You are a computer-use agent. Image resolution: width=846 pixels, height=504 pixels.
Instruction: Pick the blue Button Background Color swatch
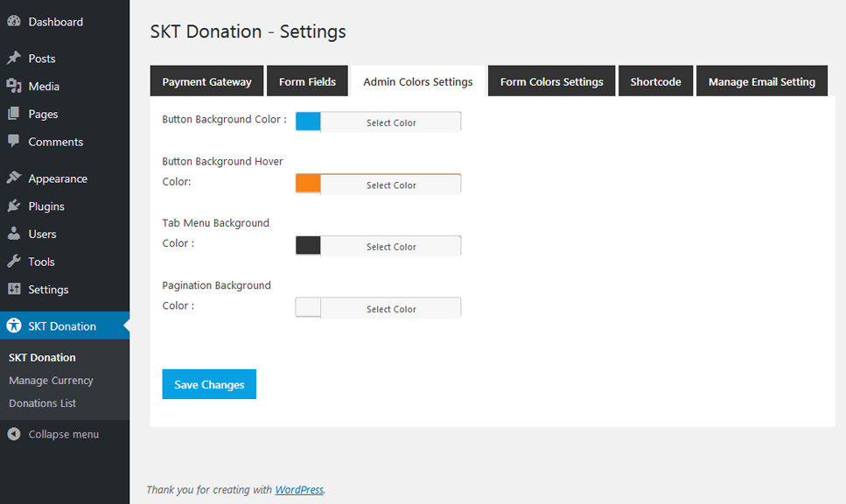309,122
